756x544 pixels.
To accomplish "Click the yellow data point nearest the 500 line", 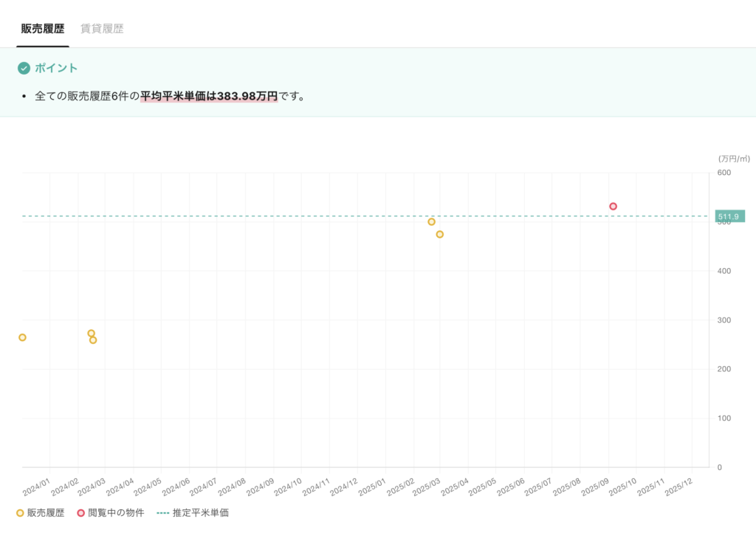I will point(431,221).
